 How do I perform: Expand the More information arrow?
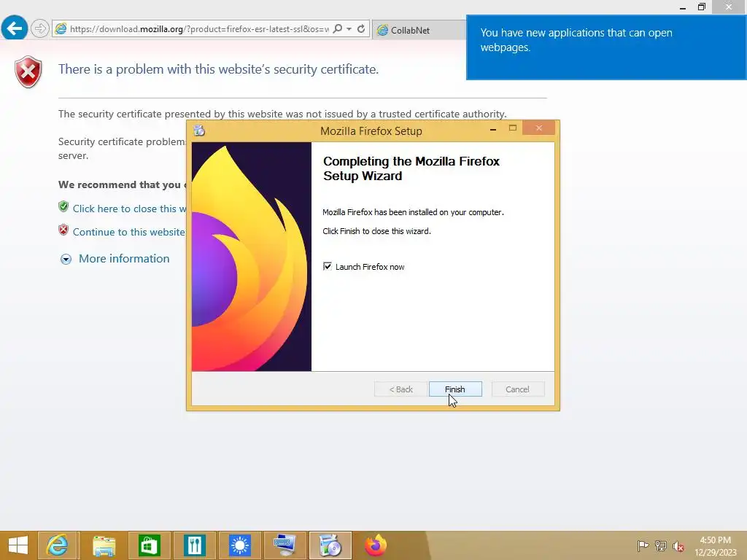tap(66, 259)
